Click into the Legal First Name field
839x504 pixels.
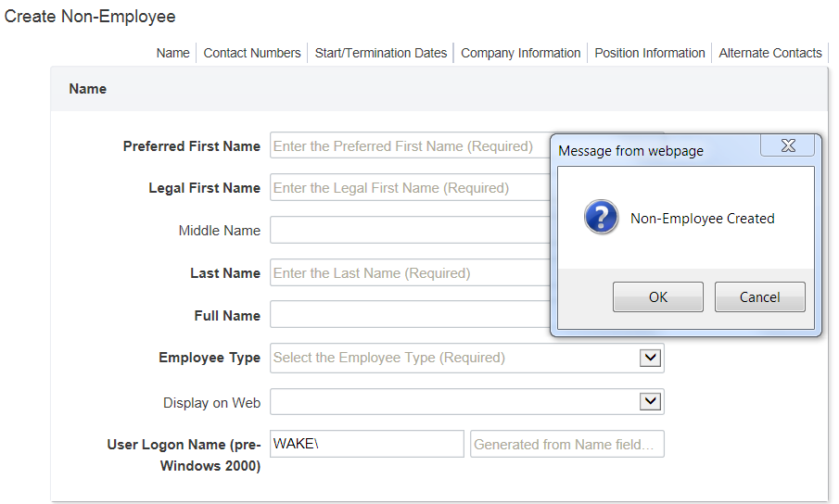point(411,187)
